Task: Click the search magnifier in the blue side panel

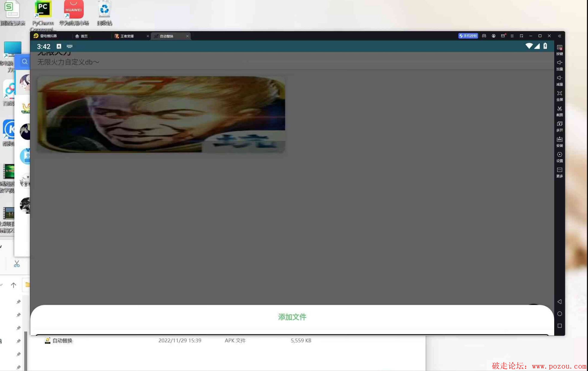Action: coord(25,62)
